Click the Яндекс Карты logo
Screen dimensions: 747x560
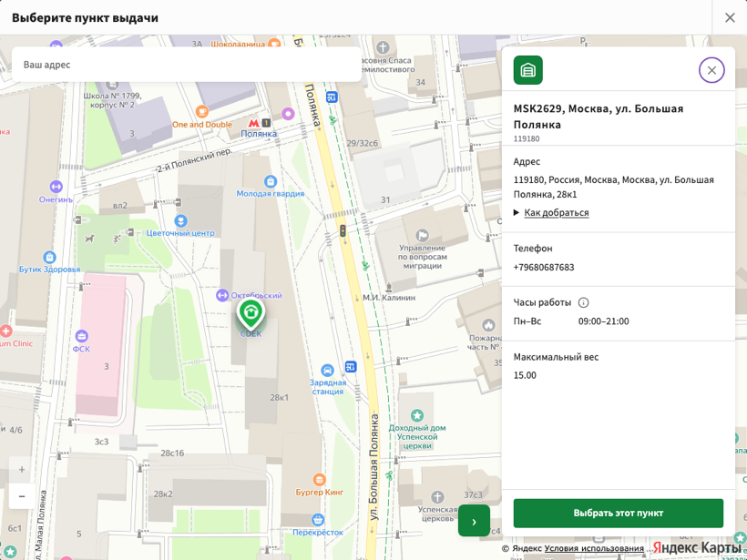pos(699,547)
